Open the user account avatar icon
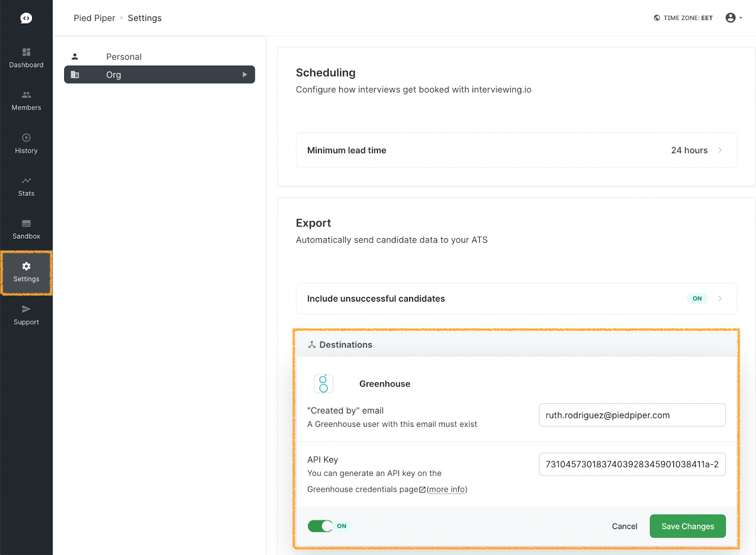 (730, 18)
